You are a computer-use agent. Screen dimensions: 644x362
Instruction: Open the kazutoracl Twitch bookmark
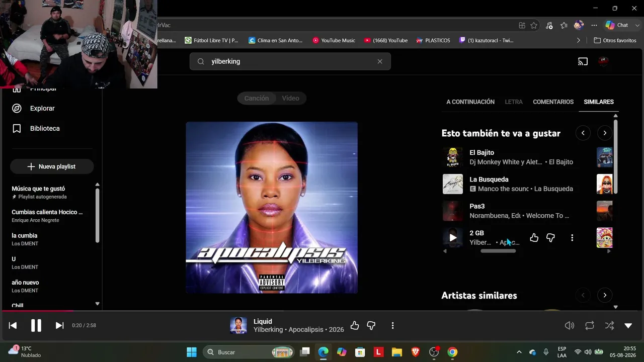pos(487,40)
